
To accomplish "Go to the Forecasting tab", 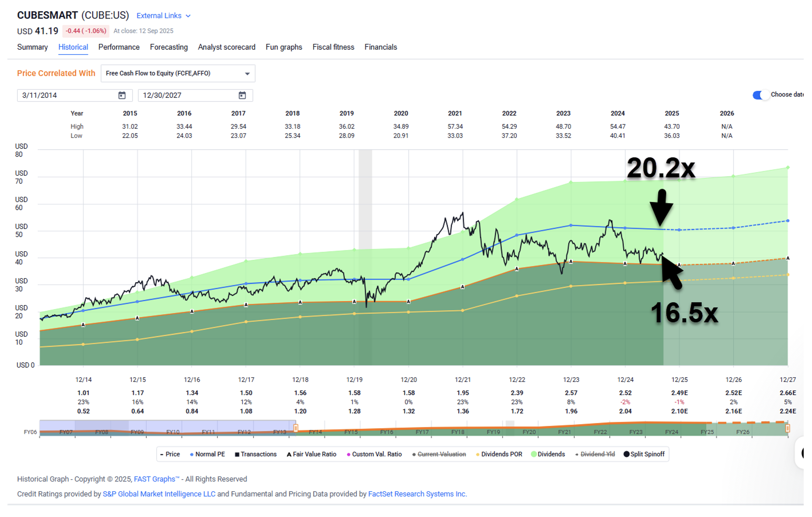I will pyautogui.click(x=169, y=47).
